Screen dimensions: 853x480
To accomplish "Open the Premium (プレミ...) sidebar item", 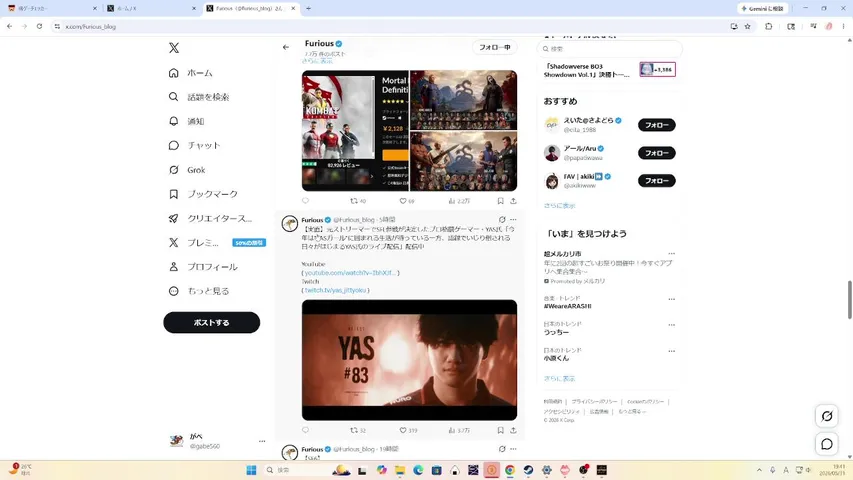I will click(x=217, y=243).
